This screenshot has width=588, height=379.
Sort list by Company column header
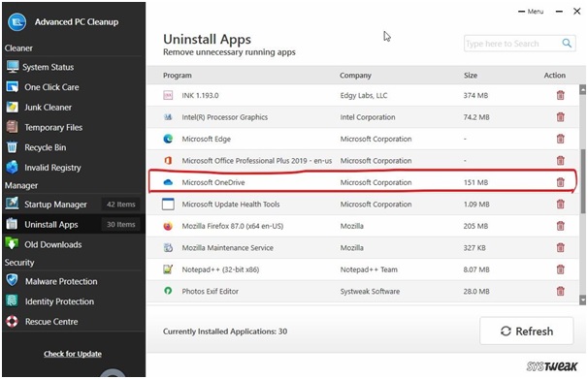[x=355, y=76]
